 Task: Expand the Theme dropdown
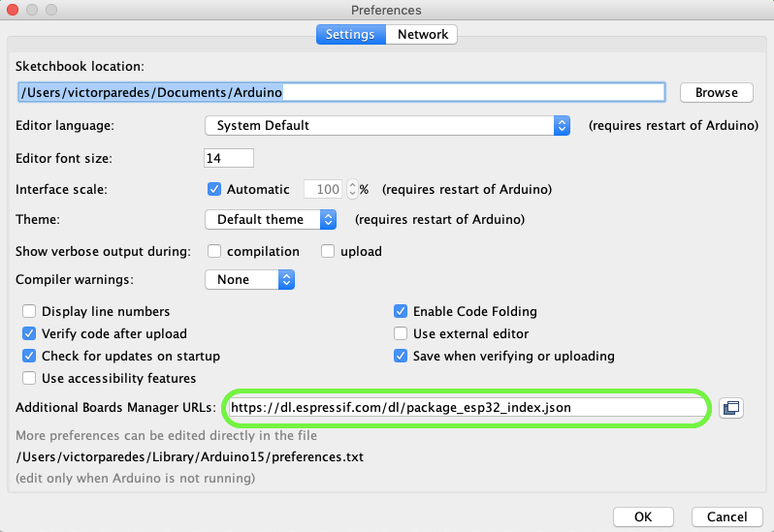tap(271, 219)
